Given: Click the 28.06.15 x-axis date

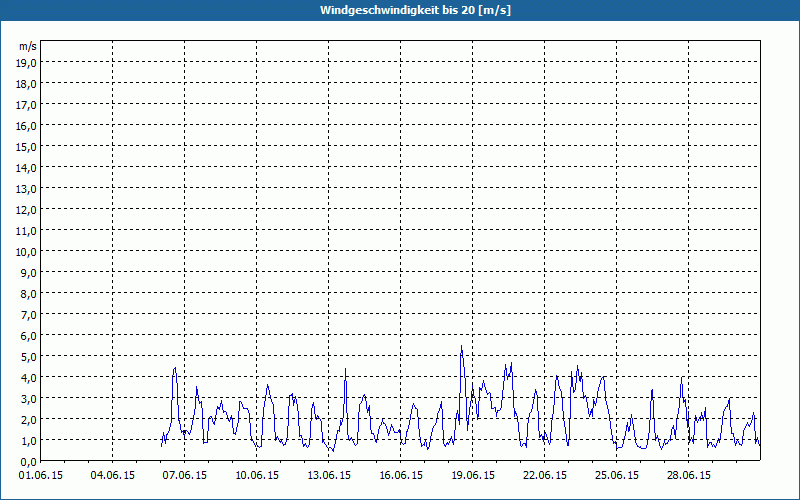Looking at the screenshot, I should click(688, 476).
